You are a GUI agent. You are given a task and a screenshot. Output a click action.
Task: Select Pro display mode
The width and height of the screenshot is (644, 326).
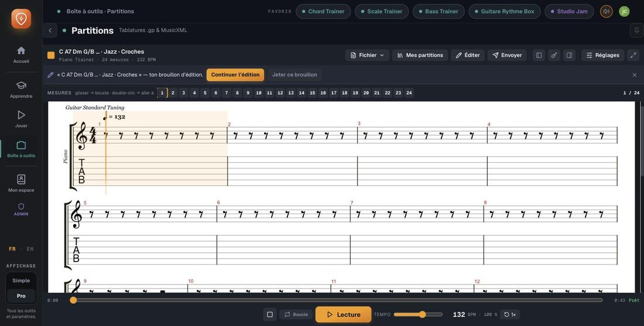(x=21, y=296)
